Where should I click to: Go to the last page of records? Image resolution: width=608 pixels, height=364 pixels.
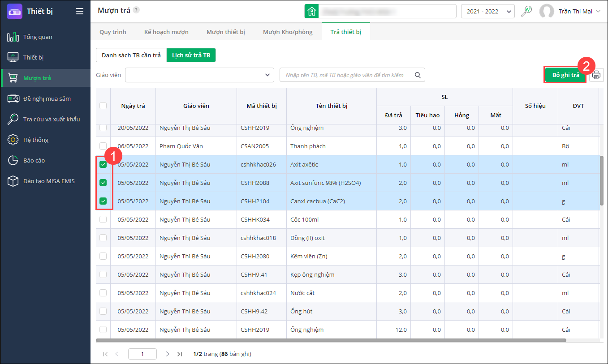(x=180, y=354)
